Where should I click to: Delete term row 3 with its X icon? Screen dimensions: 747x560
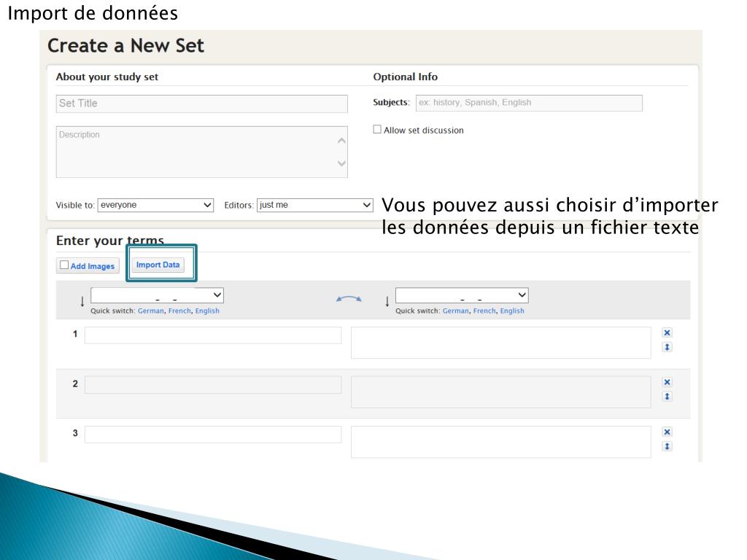(x=667, y=432)
